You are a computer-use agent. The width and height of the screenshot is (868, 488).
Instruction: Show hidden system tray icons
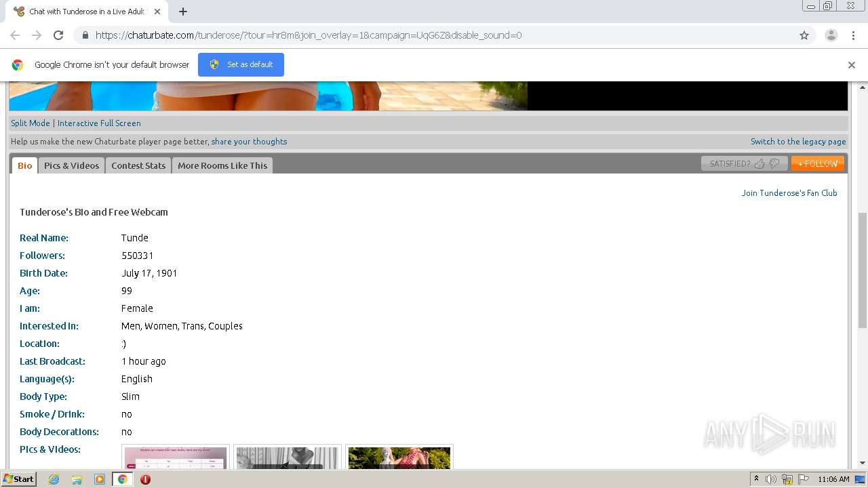[x=756, y=479]
